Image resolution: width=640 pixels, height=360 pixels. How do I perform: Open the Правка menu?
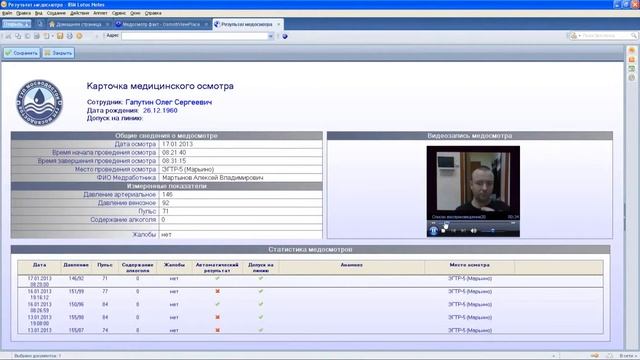point(23,13)
